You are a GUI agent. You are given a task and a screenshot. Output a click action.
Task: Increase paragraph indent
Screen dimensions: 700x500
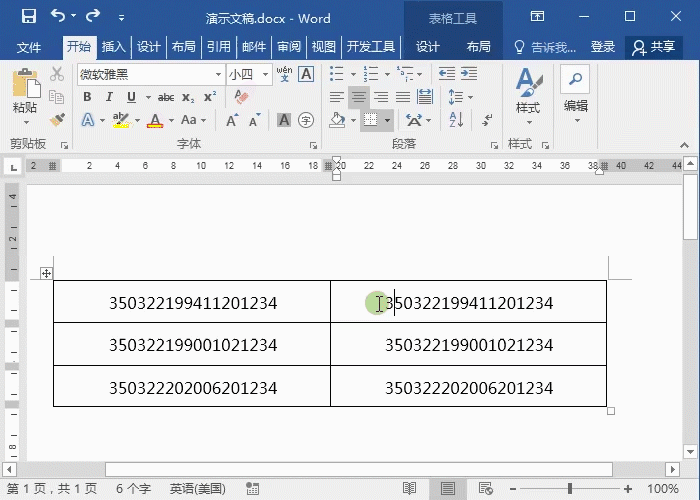469,74
